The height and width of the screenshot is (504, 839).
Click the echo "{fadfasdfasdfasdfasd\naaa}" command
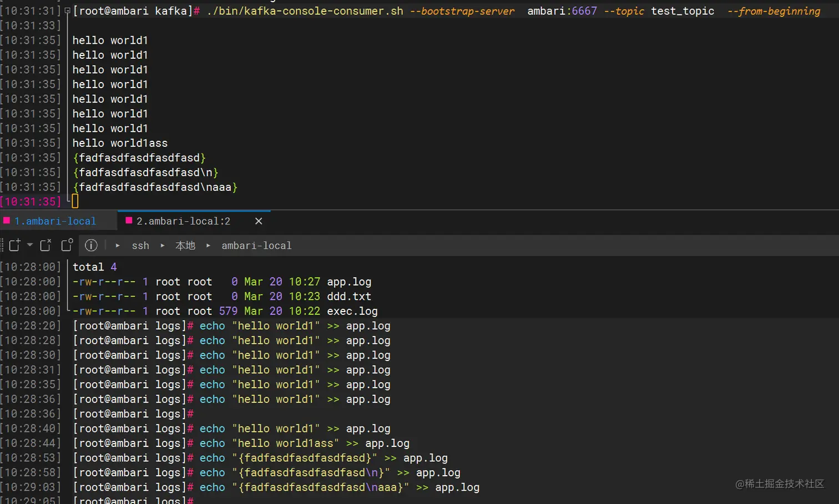(339, 487)
